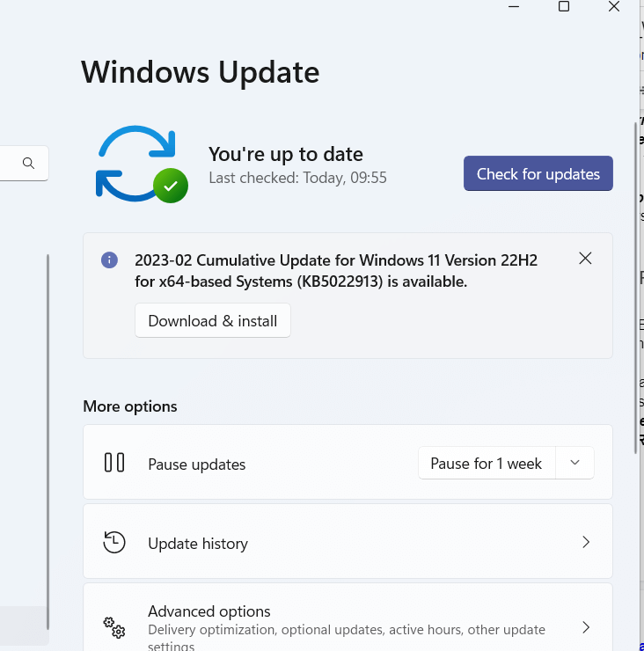The width and height of the screenshot is (644, 651).
Task: Minimize the Settings window
Action: click(x=514, y=7)
